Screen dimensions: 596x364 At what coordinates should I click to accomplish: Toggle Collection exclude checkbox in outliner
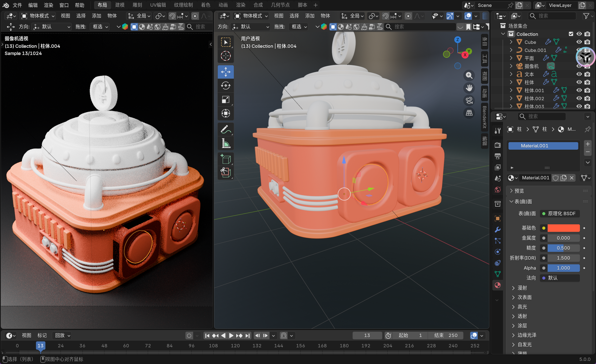[571, 34]
